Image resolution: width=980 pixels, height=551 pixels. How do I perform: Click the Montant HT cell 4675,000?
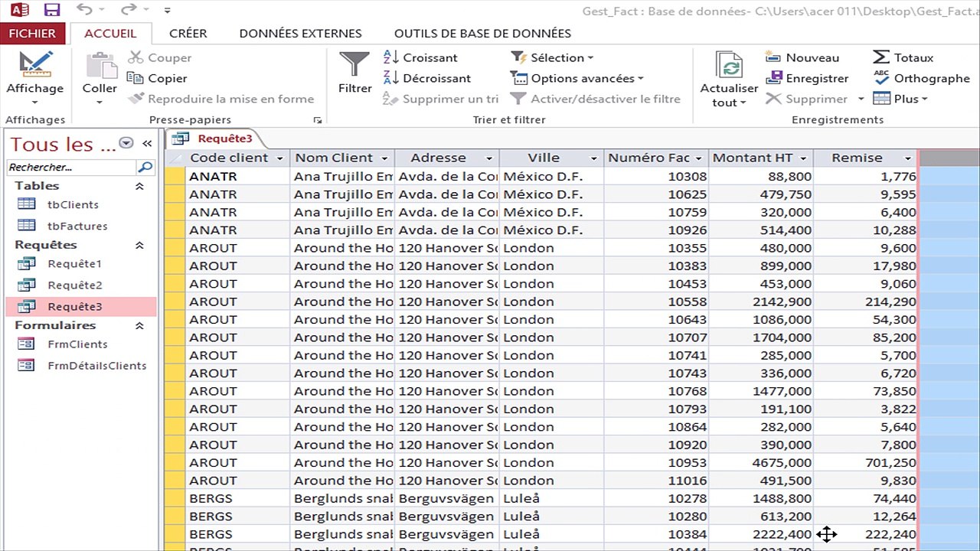coord(761,463)
